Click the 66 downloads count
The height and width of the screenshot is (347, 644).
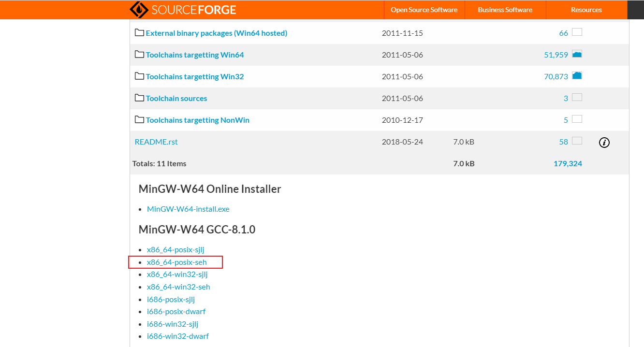[563, 33]
